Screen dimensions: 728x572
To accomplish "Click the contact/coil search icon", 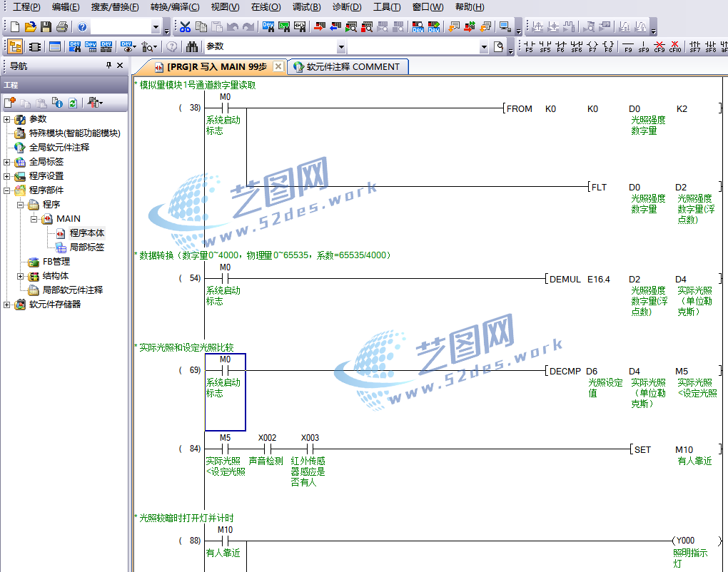I will click(x=300, y=27).
